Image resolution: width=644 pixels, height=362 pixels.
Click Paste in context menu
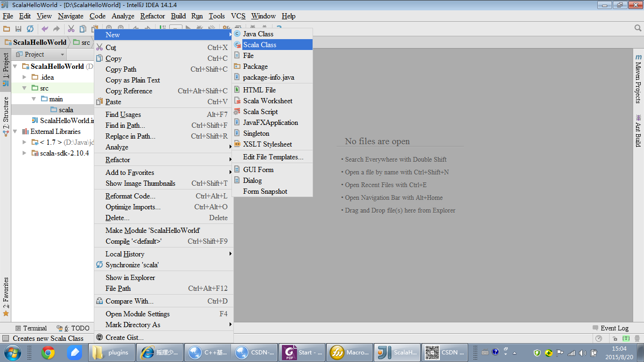[164, 102]
